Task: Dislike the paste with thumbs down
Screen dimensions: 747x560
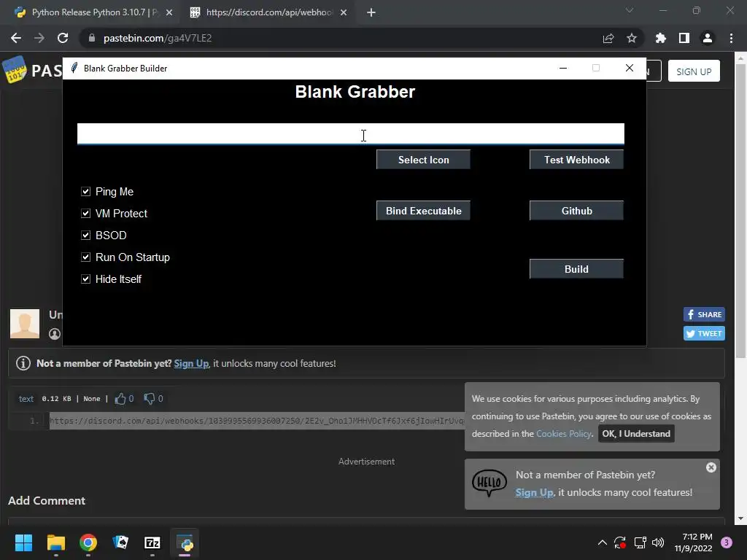Action: click(x=149, y=399)
